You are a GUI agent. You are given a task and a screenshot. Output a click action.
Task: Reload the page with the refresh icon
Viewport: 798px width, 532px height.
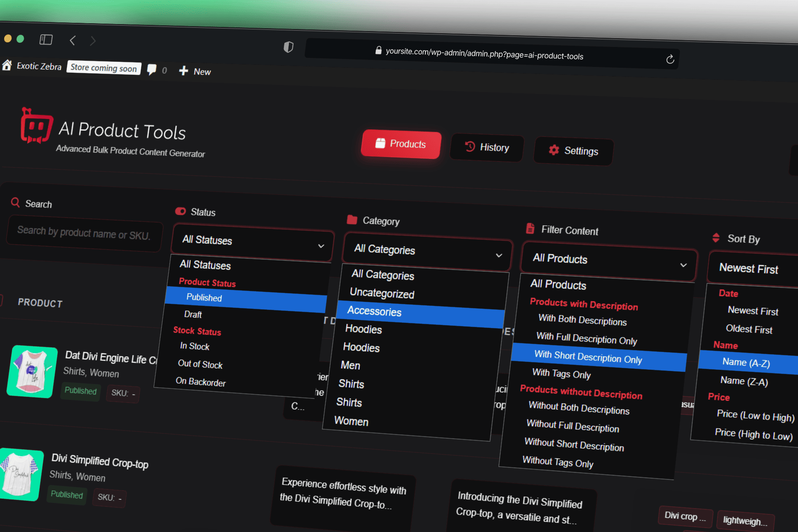(x=670, y=59)
